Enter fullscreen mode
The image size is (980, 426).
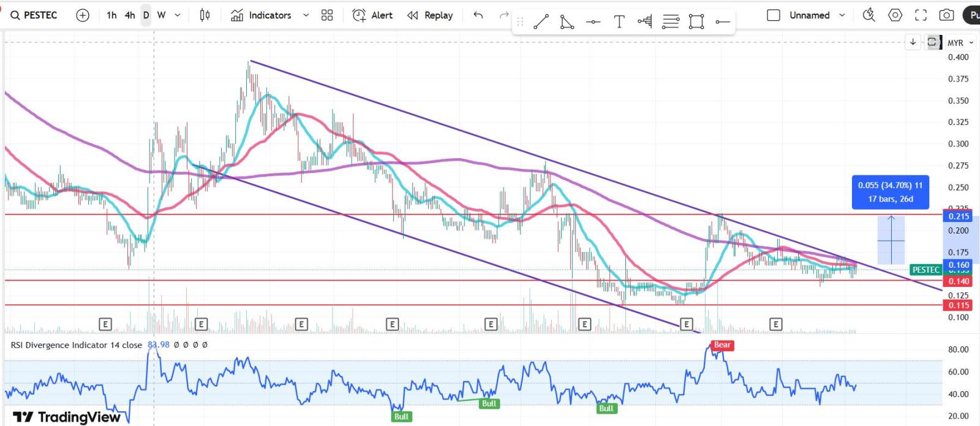pos(921,15)
